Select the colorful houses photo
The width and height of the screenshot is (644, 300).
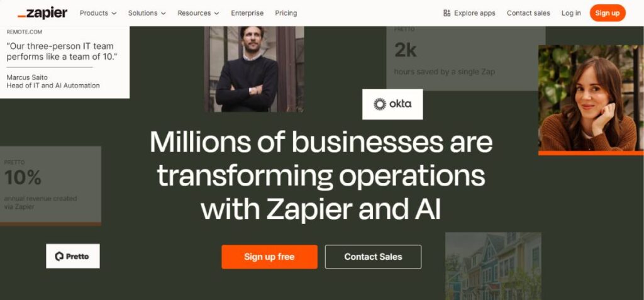[x=493, y=266]
